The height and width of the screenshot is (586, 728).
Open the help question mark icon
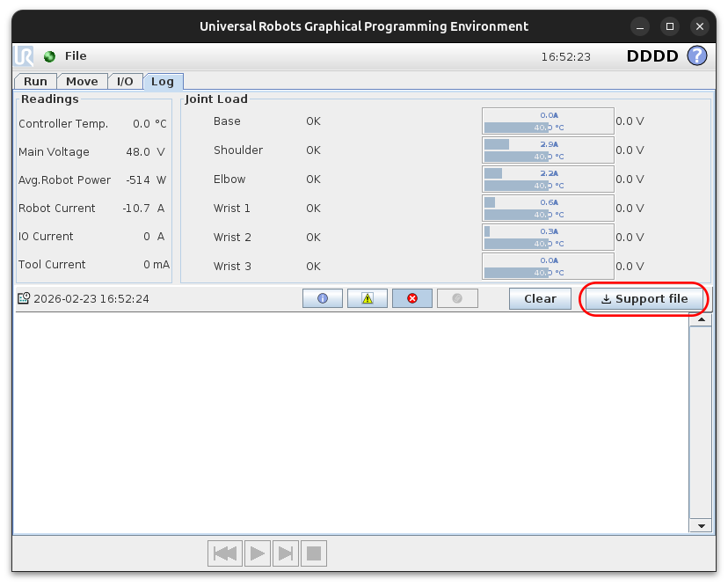point(697,55)
